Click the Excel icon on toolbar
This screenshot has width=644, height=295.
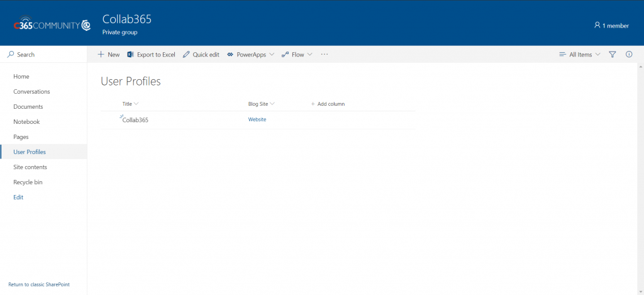pos(131,54)
